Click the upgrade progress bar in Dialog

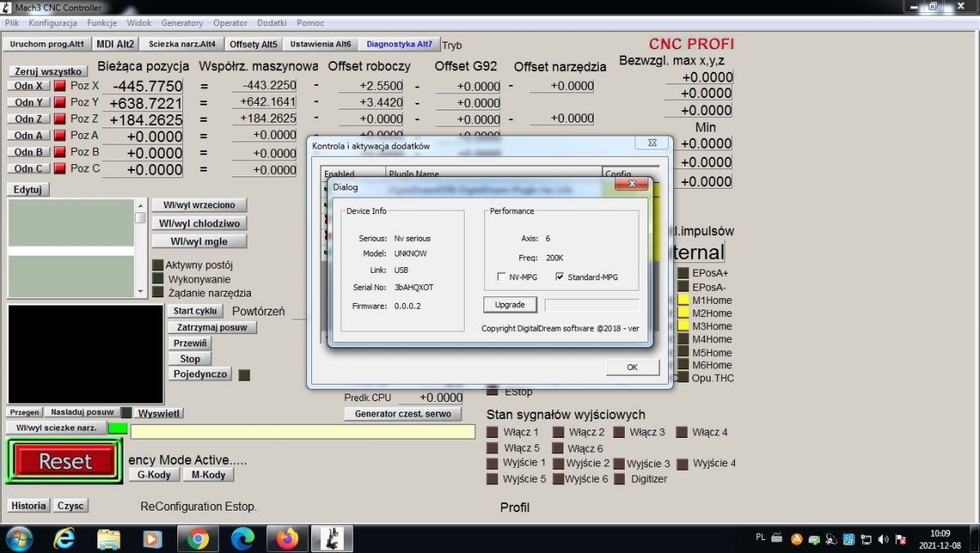(x=592, y=305)
